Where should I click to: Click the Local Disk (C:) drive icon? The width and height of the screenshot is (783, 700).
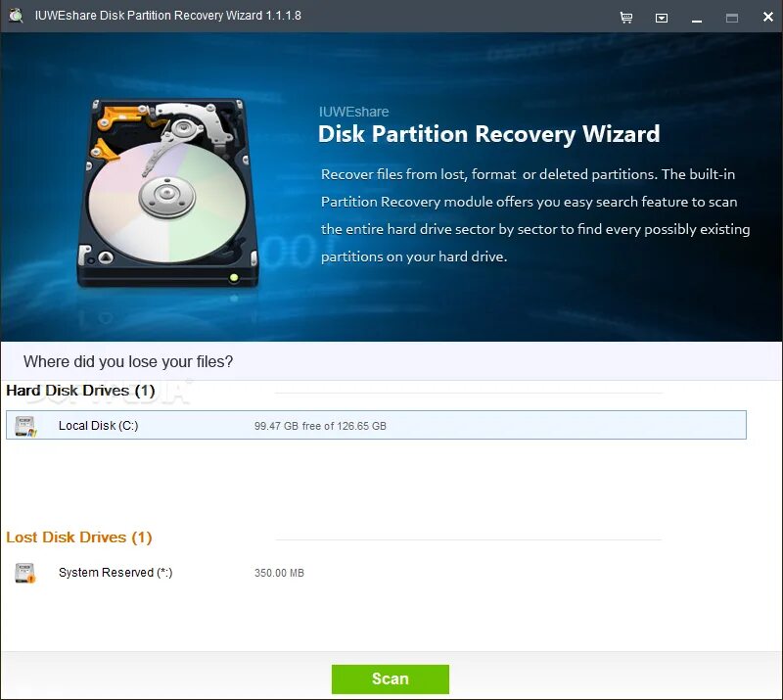click(x=25, y=426)
